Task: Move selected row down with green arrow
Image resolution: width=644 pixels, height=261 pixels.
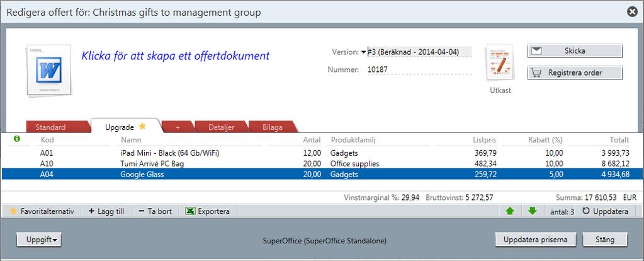Action: point(533,211)
